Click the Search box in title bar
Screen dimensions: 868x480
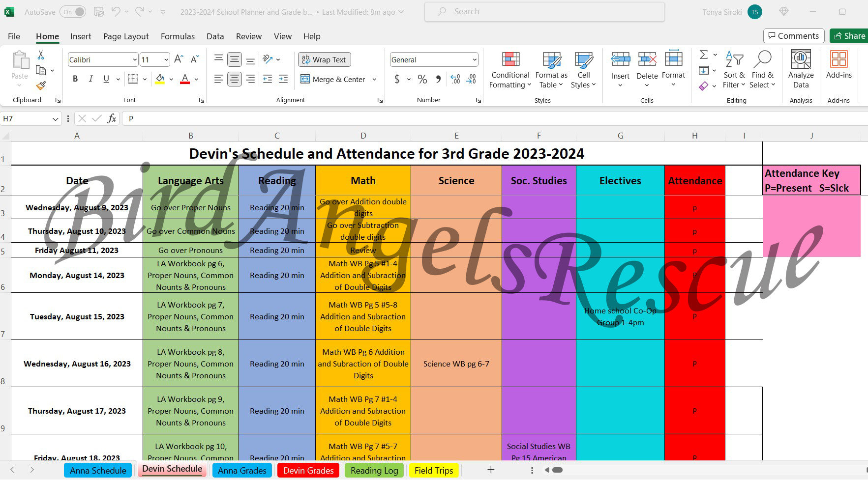544,12
